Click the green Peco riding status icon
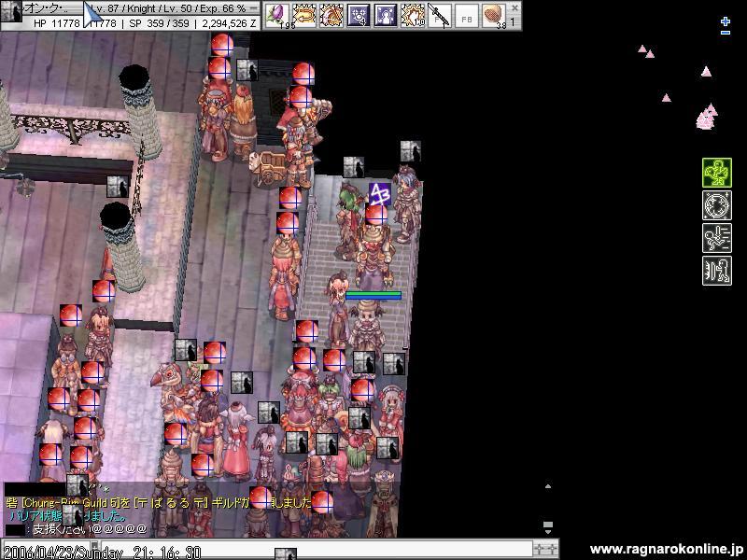This screenshot has height=560, width=747. click(x=716, y=173)
